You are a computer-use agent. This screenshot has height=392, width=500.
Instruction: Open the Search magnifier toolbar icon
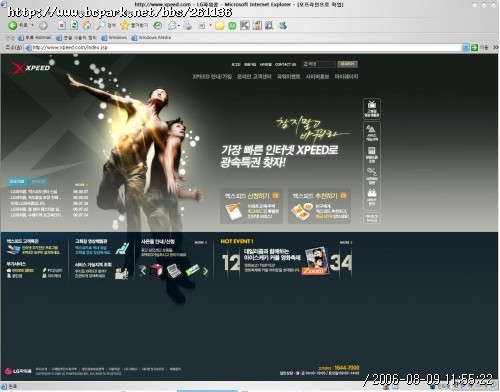pyautogui.click(x=100, y=25)
